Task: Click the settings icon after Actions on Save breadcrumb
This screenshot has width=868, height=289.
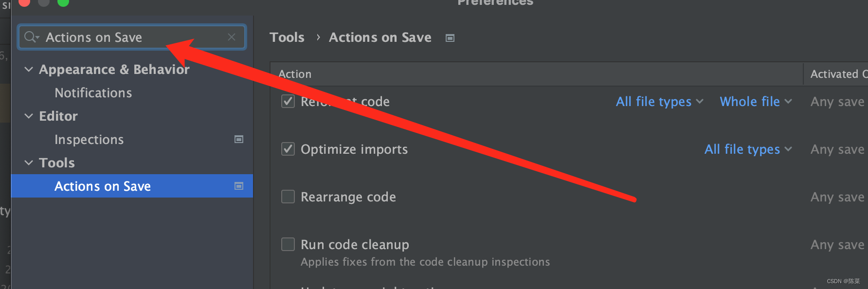Action: click(x=450, y=37)
